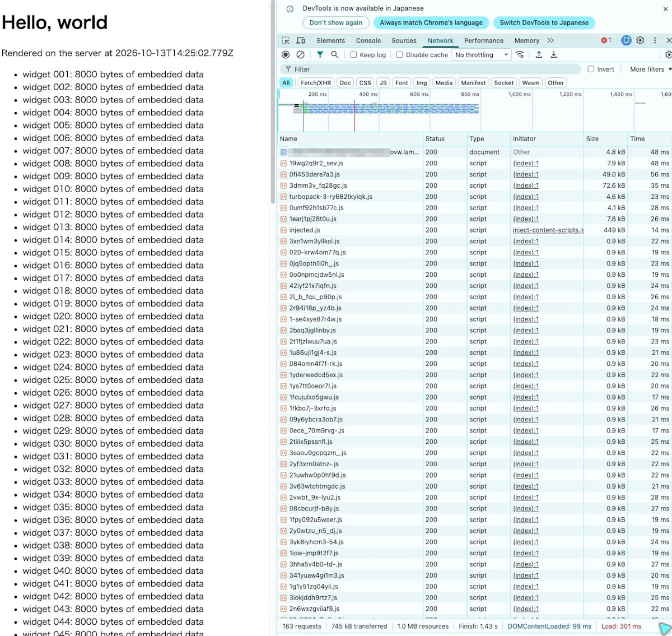Sort by the Size column header
The height and width of the screenshot is (636, 672).
[605, 139]
